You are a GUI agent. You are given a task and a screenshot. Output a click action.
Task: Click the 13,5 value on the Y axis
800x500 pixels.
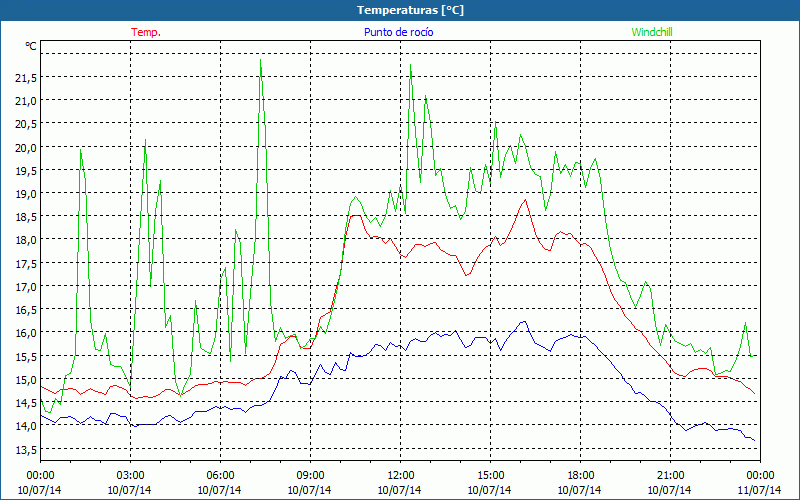point(27,449)
